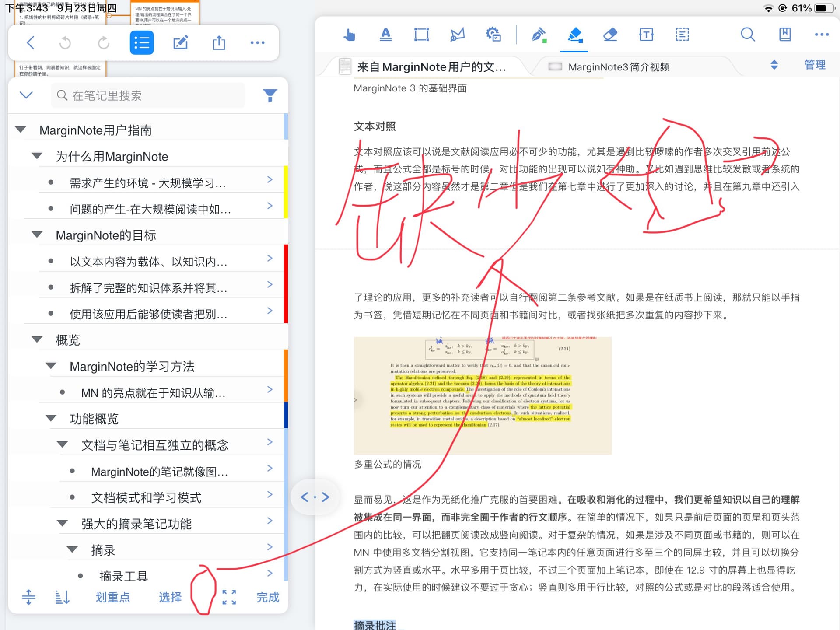The image size is (840, 630).
Task: Tap the 文本对照 section heading
Action: click(x=374, y=126)
